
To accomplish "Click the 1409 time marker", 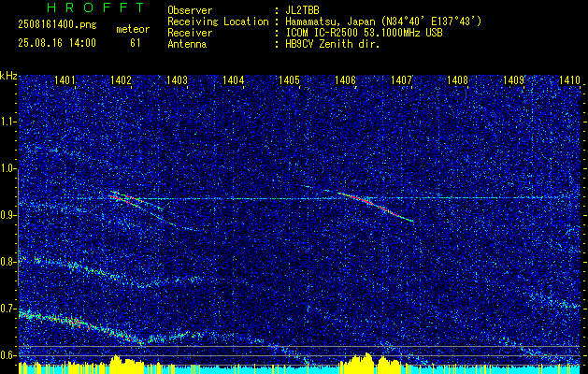I will click(514, 79).
